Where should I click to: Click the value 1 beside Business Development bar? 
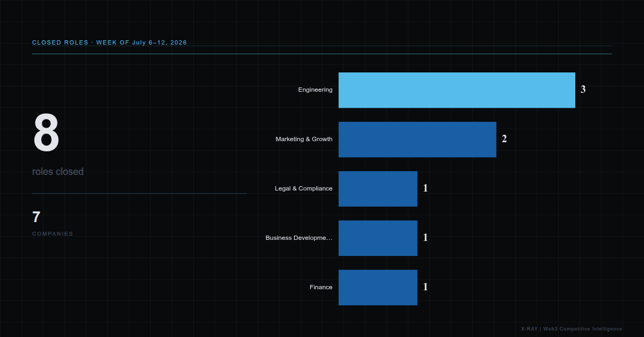426,238
